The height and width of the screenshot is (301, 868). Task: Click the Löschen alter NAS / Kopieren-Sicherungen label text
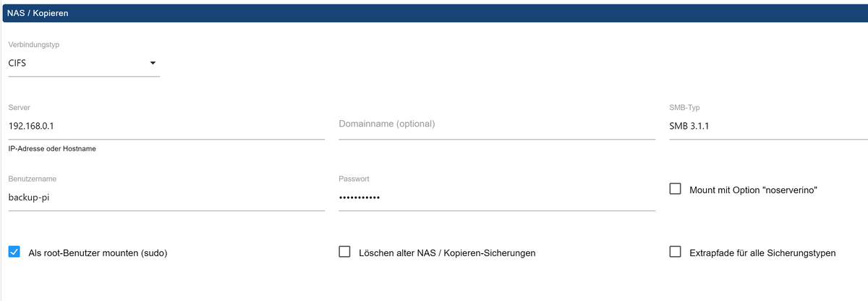[447, 253]
